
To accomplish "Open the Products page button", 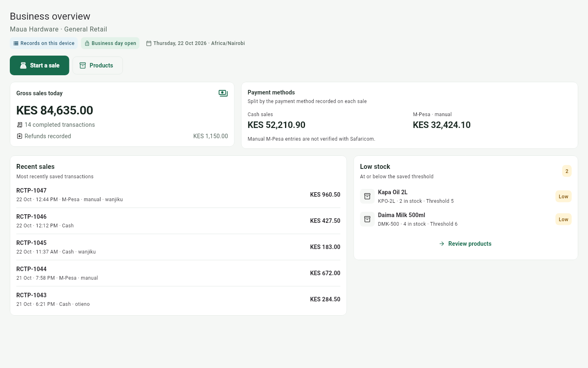I will tap(98, 65).
